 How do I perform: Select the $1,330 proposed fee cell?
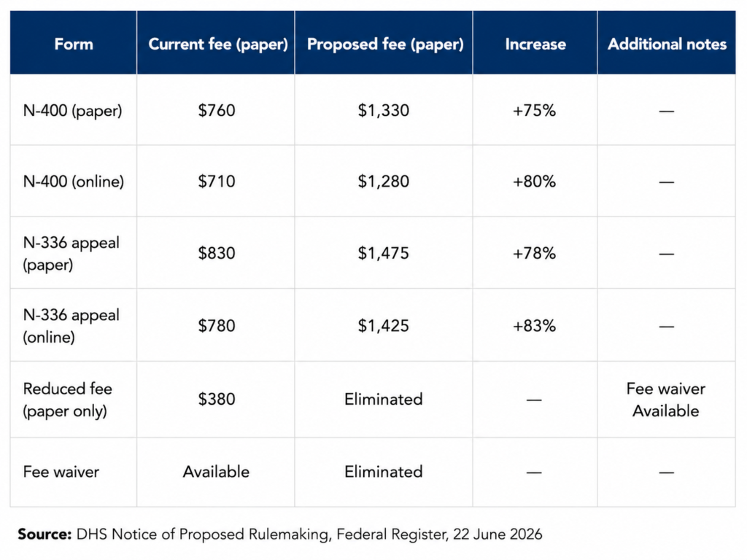(x=384, y=111)
